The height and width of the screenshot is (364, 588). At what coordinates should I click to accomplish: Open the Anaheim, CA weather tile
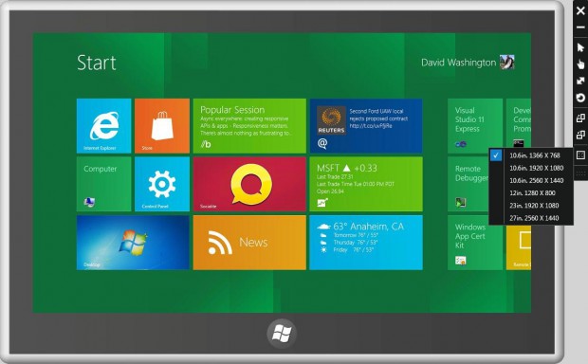[366, 243]
